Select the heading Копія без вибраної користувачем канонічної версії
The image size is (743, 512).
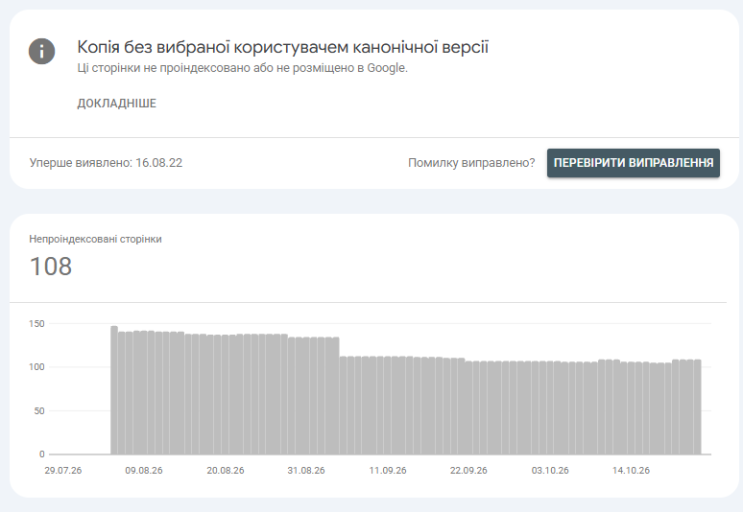283,47
